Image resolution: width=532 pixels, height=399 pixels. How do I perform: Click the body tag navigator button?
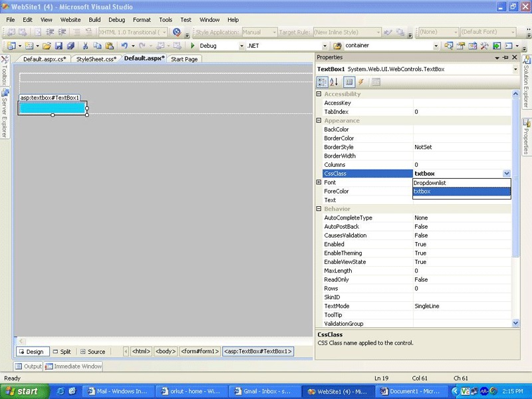pyautogui.click(x=165, y=352)
